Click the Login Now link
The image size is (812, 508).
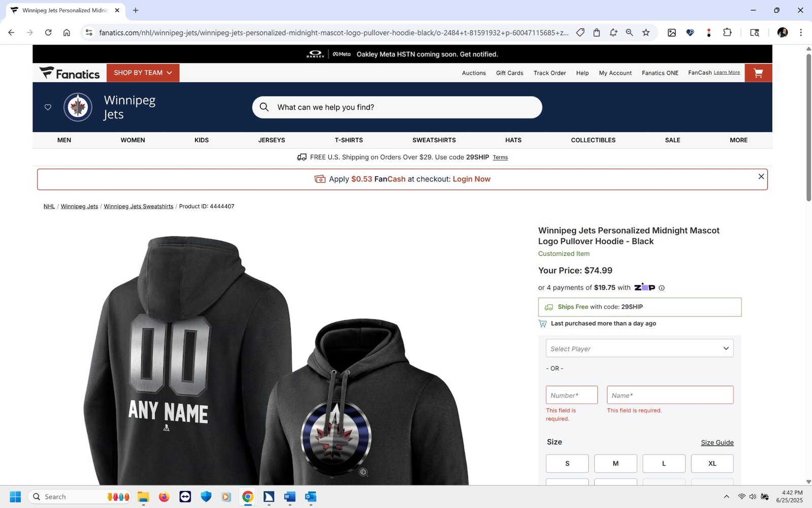click(x=471, y=179)
